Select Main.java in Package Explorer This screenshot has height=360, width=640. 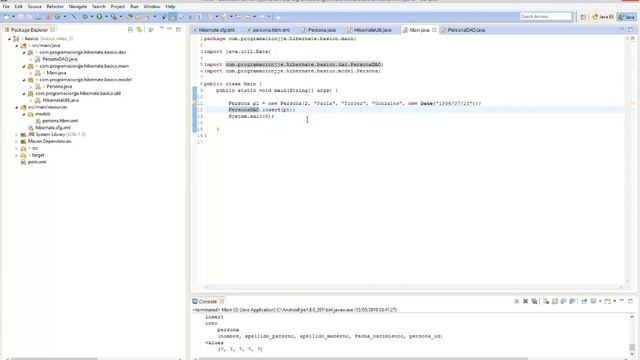(x=56, y=73)
